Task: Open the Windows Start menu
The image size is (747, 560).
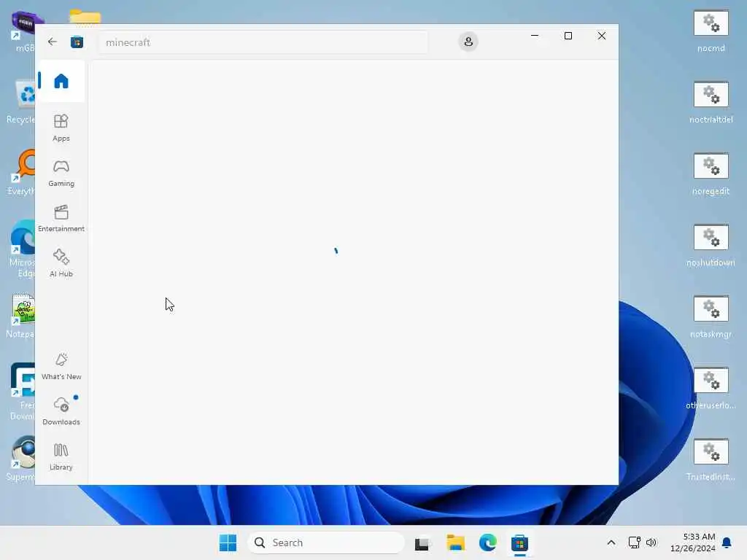Action: (228, 542)
